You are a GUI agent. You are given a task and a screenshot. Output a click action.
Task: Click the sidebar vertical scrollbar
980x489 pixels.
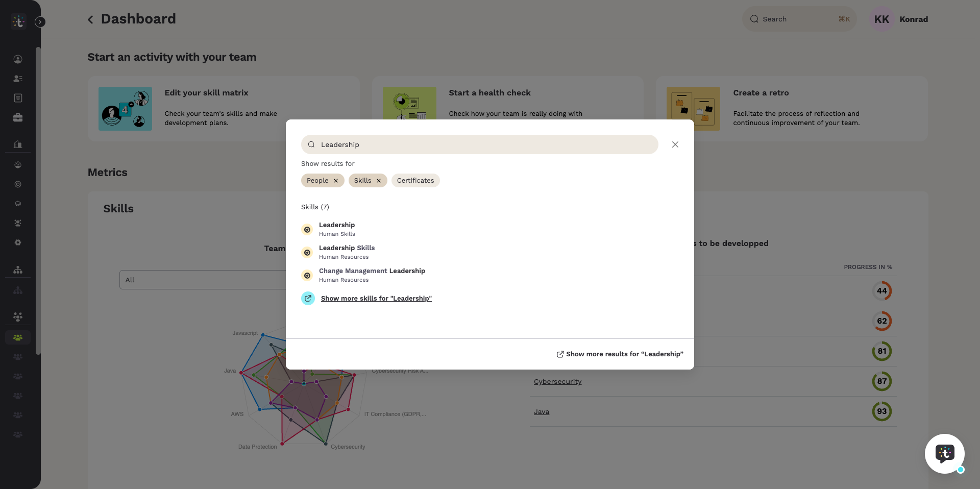point(38,201)
